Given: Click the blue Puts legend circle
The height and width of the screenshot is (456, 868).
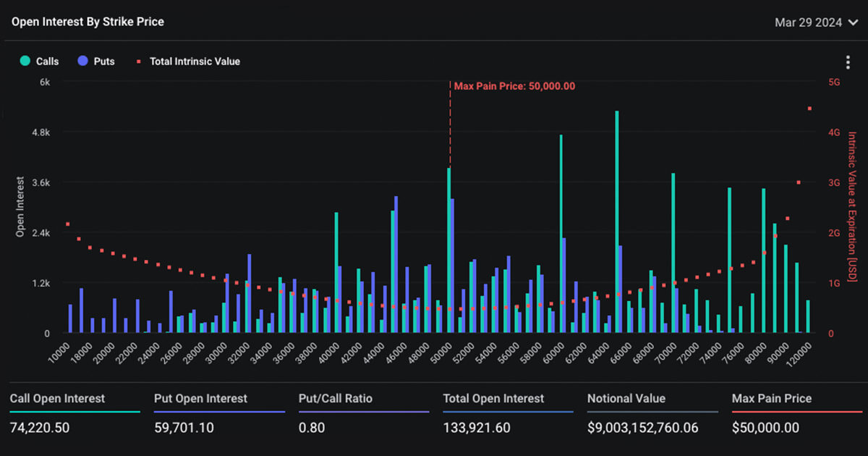Looking at the screenshot, I should [x=82, y=62].
